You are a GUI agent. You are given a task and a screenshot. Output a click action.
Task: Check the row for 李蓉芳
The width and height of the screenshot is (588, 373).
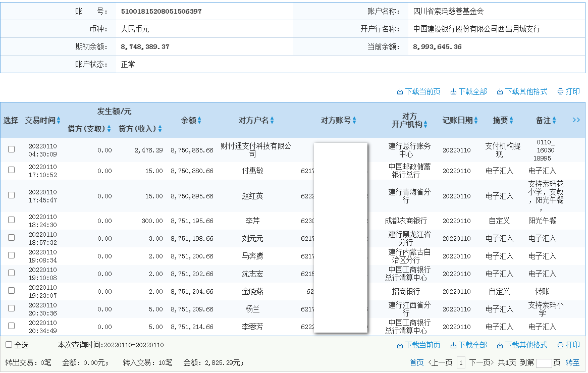click(x=12, y=326)
